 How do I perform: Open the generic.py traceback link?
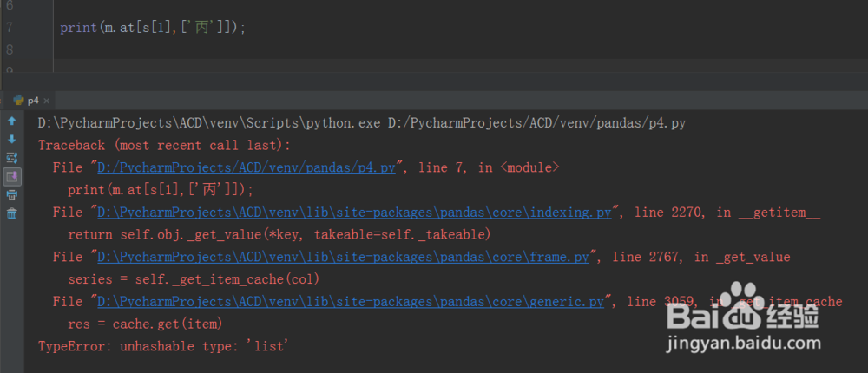[x=351, y=302]
